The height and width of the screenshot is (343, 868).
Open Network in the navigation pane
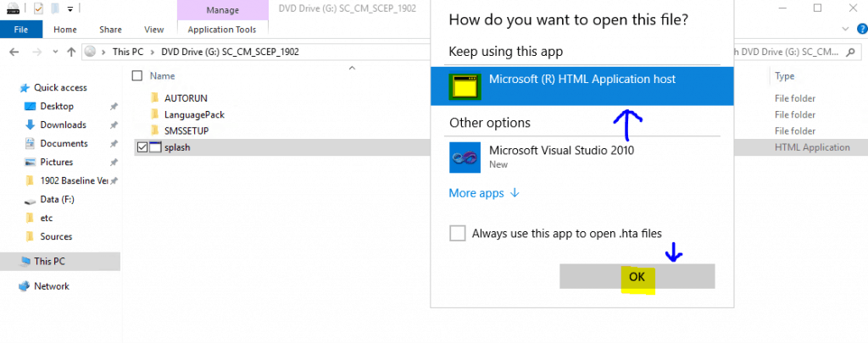(52, 286)
